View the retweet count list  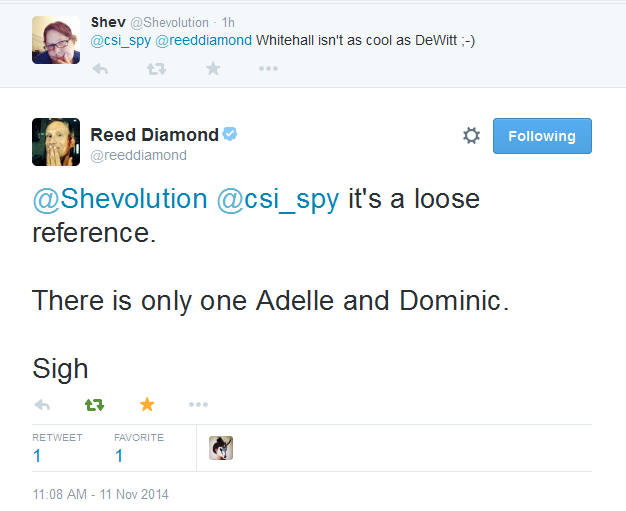(x=57, y=448)
